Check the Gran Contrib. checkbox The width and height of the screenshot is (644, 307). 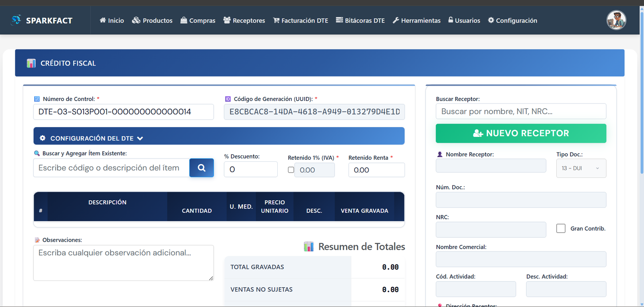(x=561, y=229)
